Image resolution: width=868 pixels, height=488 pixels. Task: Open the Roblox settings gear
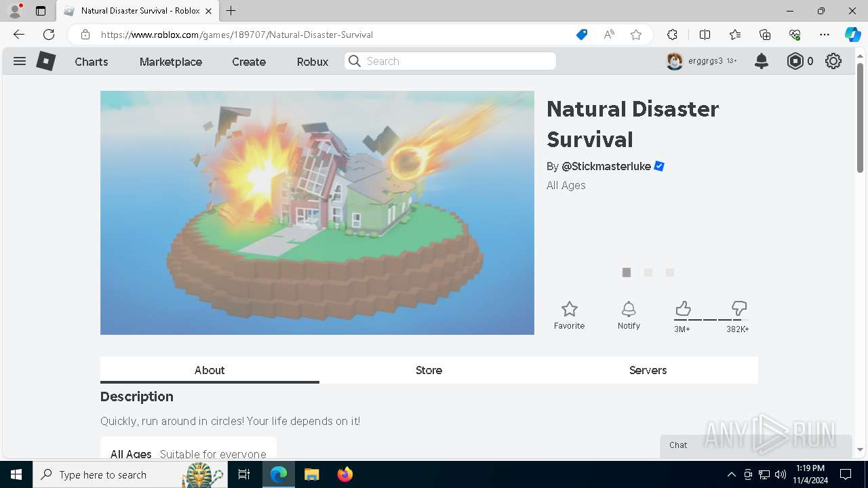point(833,61)
